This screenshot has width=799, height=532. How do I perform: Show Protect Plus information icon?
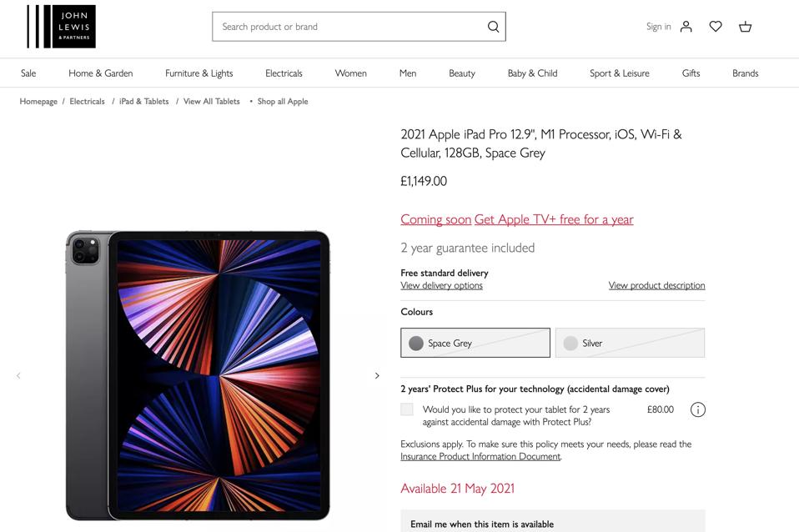[x=698, y=409]
